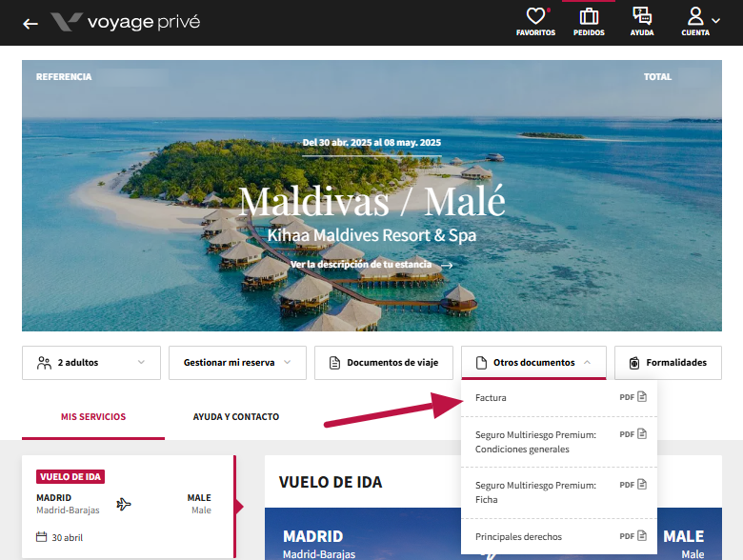Open Seguro Multiriesgo Premium: Ficha document
The height and width of the screenshot is (560, 743).
pos(559,492)
